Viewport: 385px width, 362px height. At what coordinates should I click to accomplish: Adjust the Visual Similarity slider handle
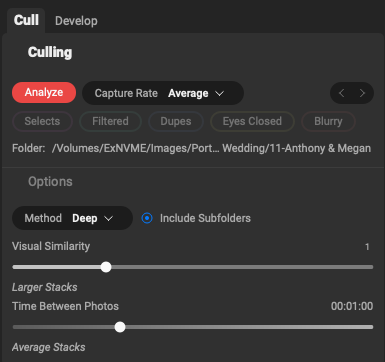coord(106,267)
